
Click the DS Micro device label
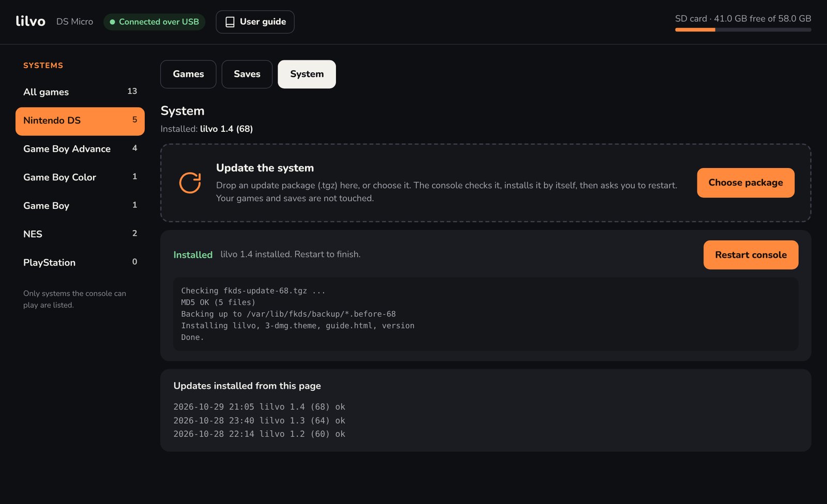pos(74,22)
